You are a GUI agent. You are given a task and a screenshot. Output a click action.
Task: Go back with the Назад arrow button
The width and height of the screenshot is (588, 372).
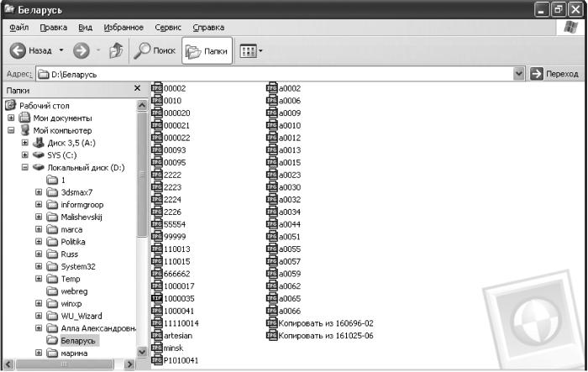point(18,50)
